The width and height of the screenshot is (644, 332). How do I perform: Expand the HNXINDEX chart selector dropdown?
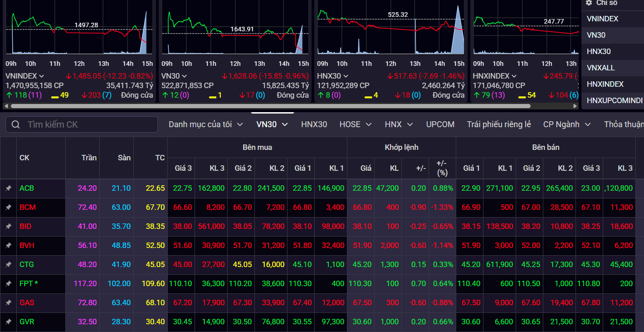tap(513, 76)
